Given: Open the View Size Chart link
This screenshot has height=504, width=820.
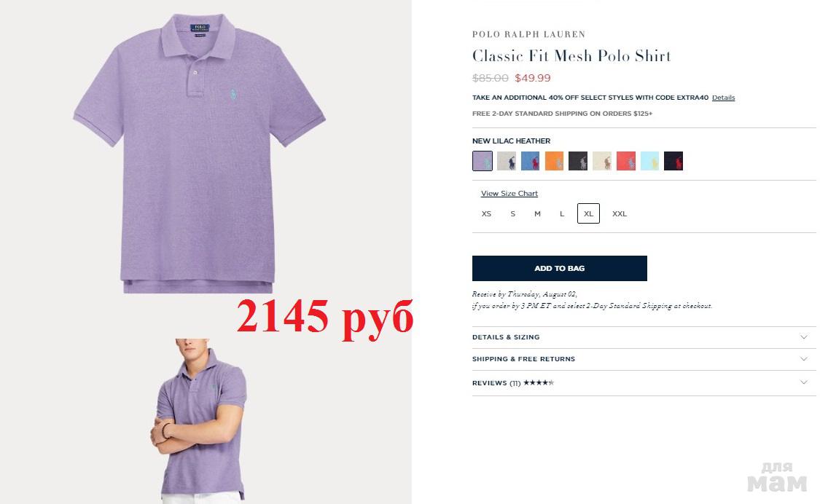Looking at the screenshot, I should (x=509, y=194).
